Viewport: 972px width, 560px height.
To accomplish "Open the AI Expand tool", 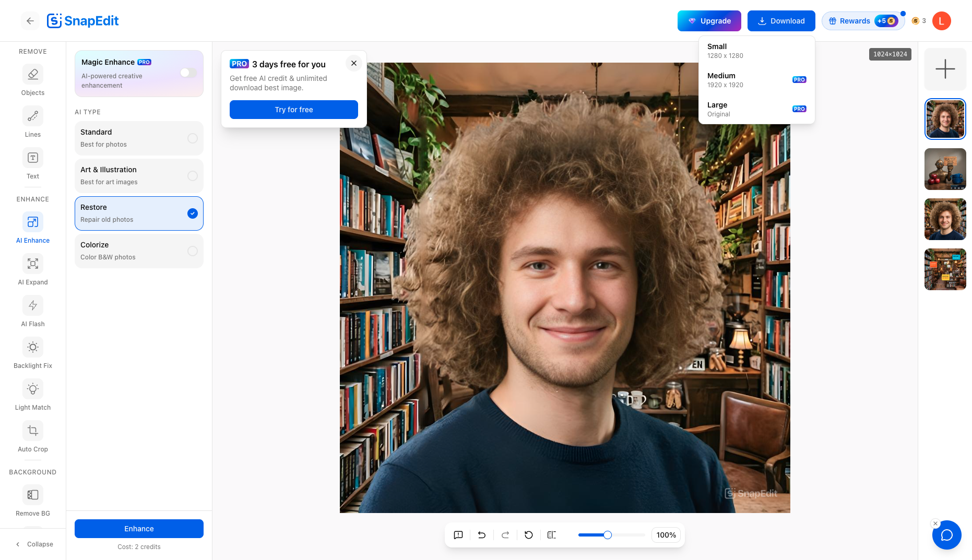I will click(33, 270).
